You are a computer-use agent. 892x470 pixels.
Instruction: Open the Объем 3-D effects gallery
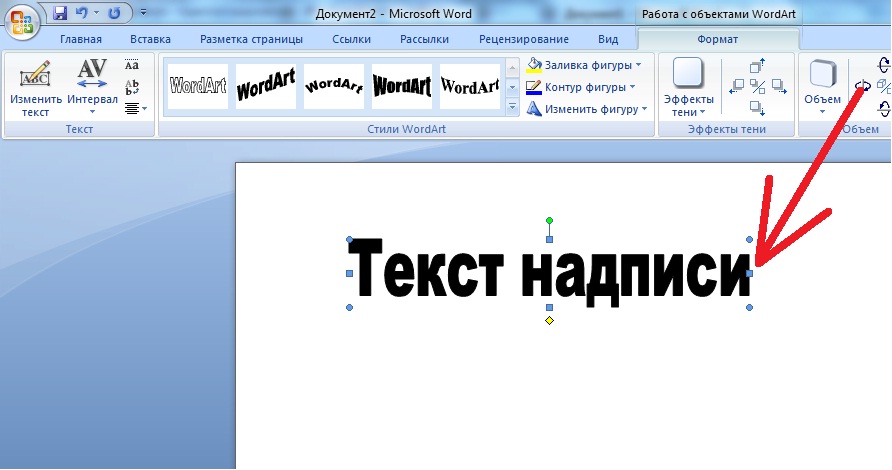(x=822, y=87)
